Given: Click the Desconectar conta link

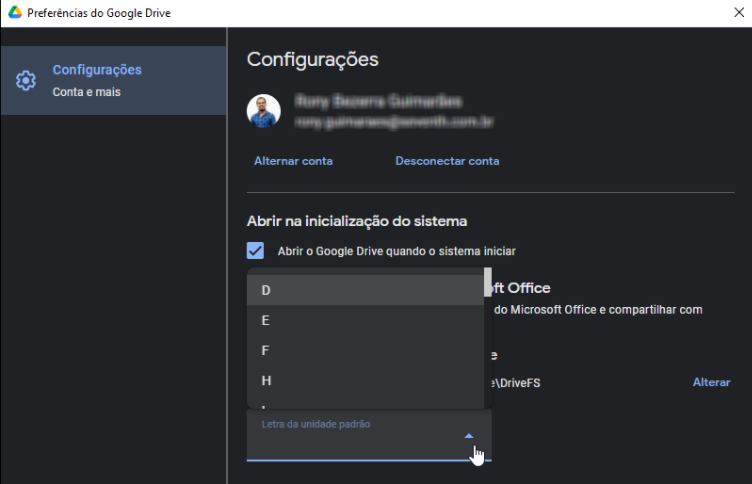Looking at the screenshot, I should point(447,161).
